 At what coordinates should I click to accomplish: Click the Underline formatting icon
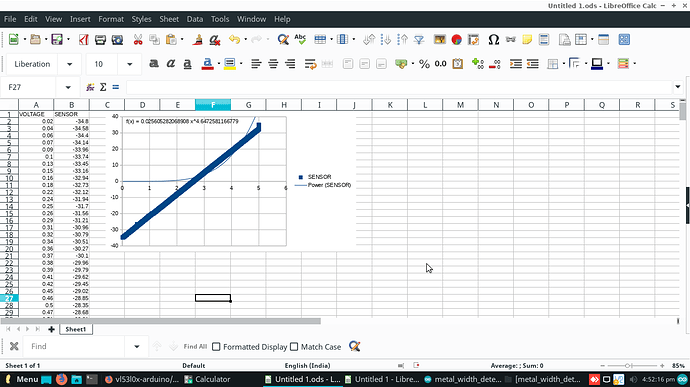click(187, 64)
